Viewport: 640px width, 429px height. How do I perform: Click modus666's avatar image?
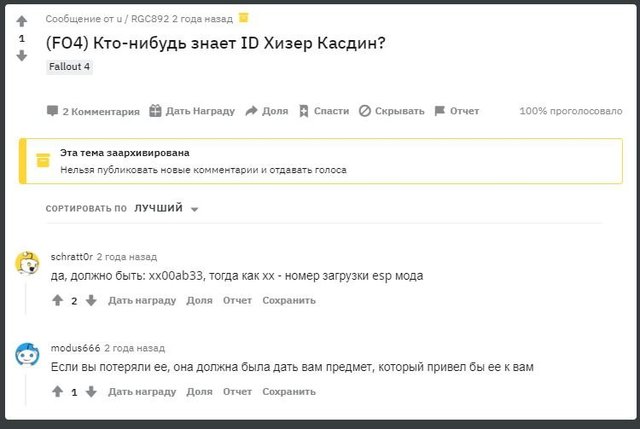pyautogui.click(x=27, y=355)
